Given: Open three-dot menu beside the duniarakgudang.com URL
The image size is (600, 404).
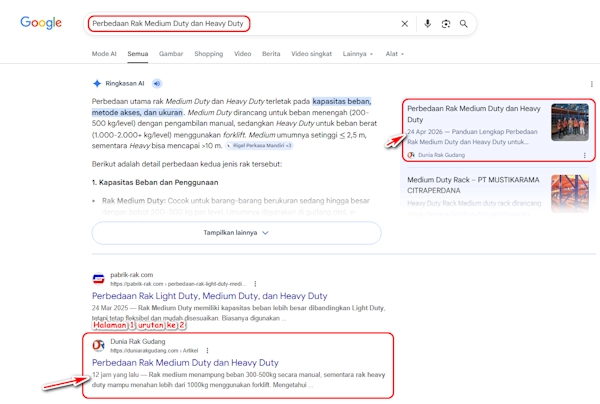Looking at the screenshot, I should click(x=207, y=350).
